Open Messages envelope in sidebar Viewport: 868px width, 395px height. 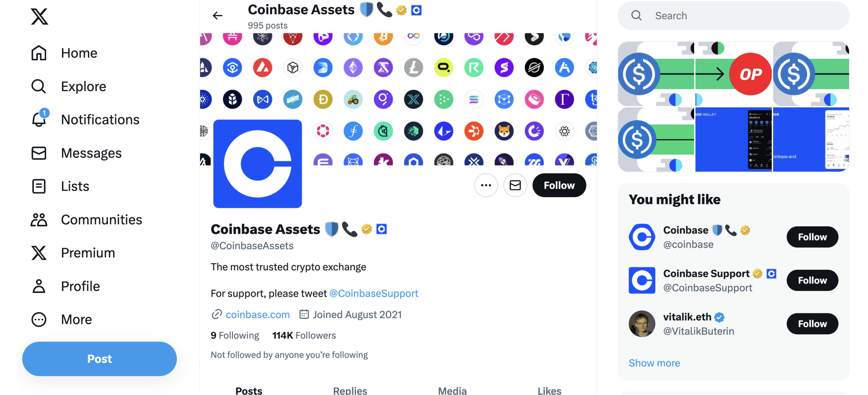coord(39,153)
